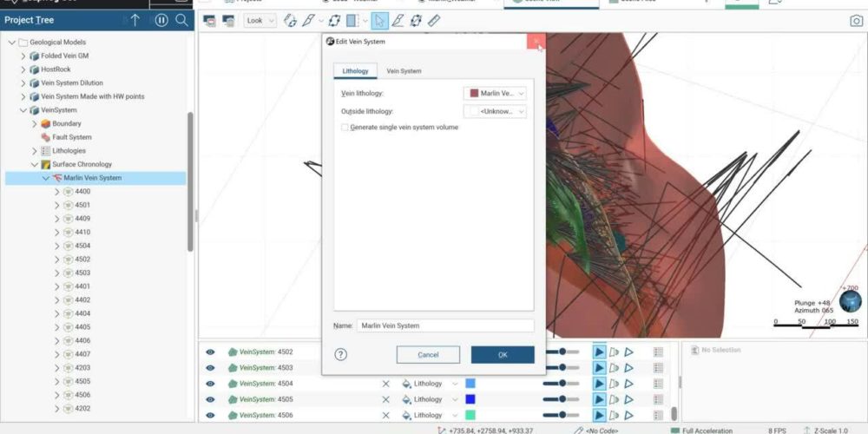The image size is (868, 434).
Task: Enable Generate single vein system volume checkbox
Action: coord(345,128)
